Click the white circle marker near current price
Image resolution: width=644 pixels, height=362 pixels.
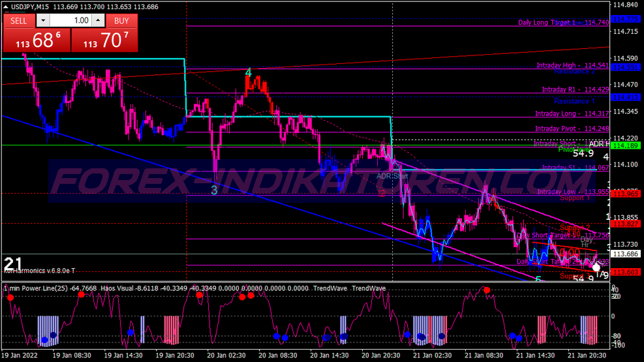[596, 267]
